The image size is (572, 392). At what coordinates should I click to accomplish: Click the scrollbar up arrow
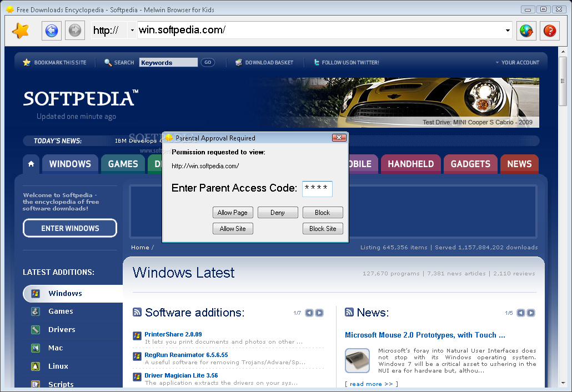[563, 52]
